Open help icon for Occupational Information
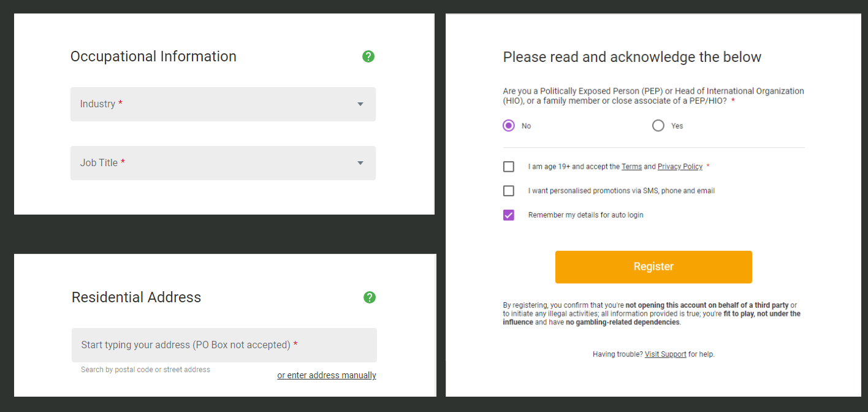The width and height of the screenshot is (868, 412). click(x=368, y=56)
